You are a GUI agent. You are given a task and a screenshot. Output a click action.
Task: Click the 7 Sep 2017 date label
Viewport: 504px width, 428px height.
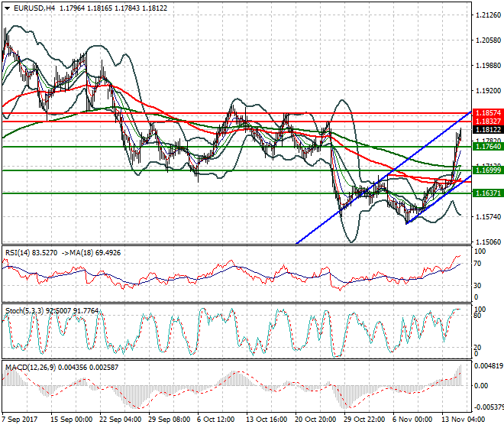[20, 420]
